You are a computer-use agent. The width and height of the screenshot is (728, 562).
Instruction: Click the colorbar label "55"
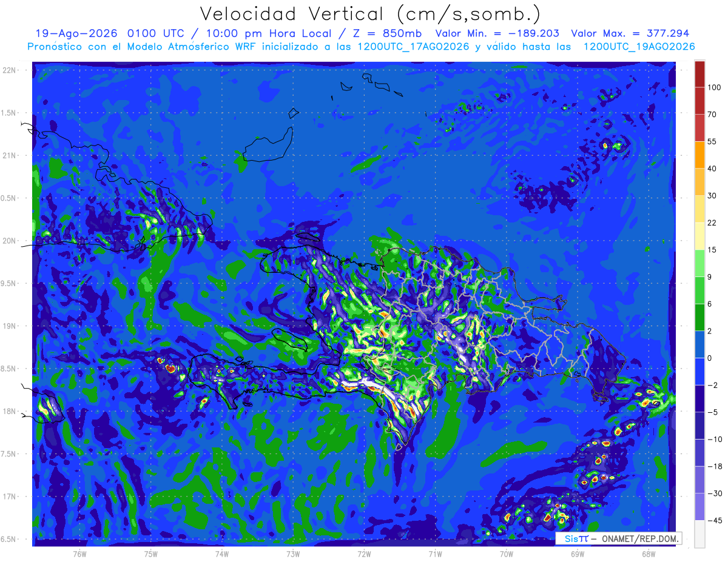[712, 141]
